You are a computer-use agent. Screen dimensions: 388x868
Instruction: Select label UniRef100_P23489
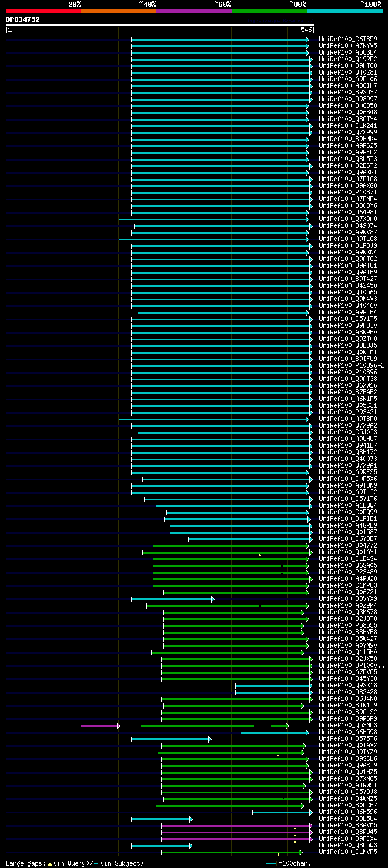[x=348, y=572]
